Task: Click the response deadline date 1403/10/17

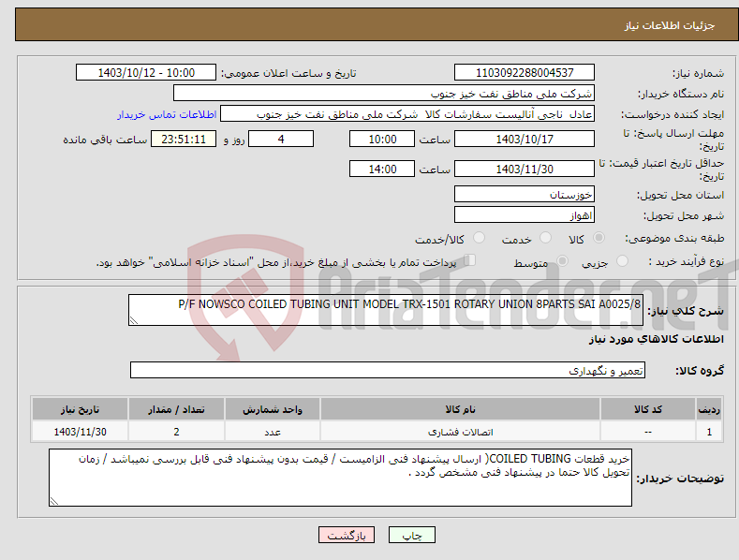Action: coord(525,139)
